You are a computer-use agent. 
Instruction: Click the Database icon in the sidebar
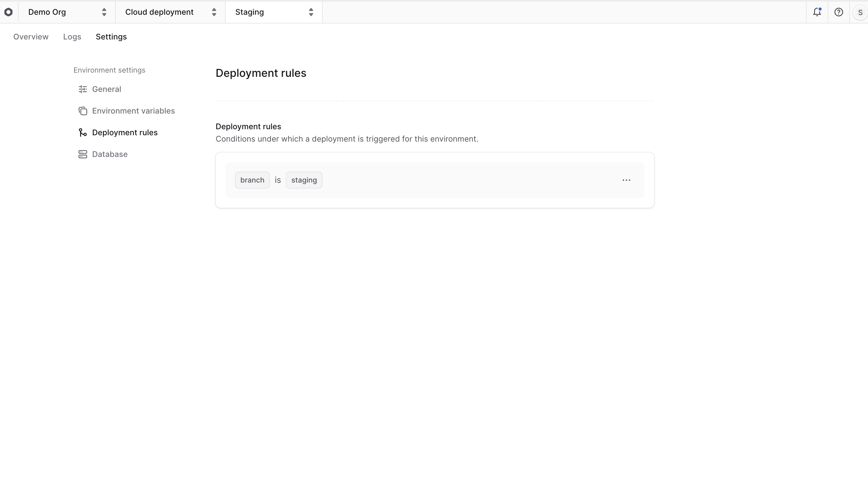coord(83,154)
